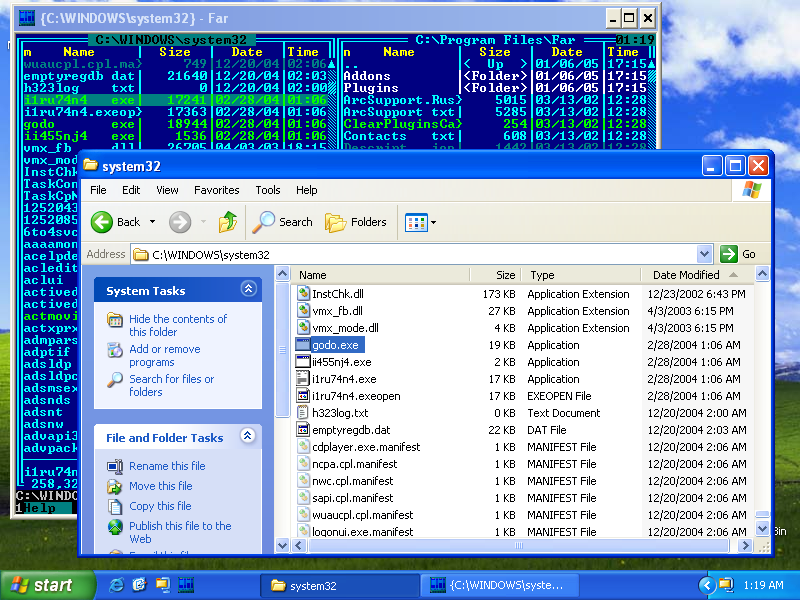Sort by the Type column header in Explorer
The image size is (800, 600).
(x=581, y=275)
